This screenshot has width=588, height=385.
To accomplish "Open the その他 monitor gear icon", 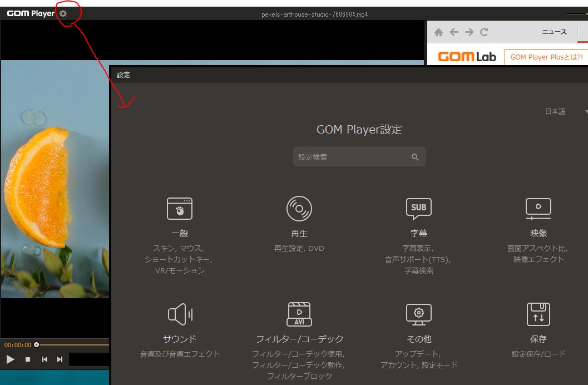I will tap(418, 314).
